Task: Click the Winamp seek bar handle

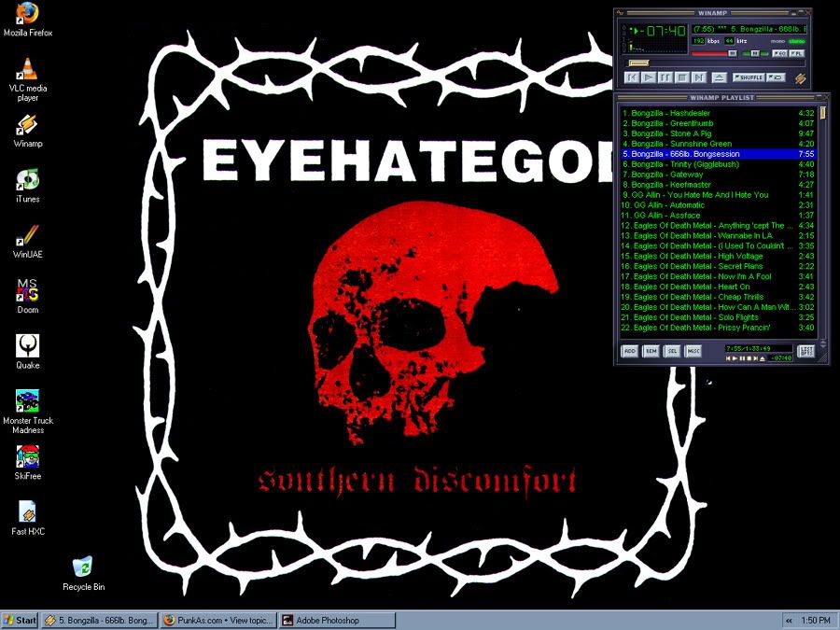Action: point(638,63)
